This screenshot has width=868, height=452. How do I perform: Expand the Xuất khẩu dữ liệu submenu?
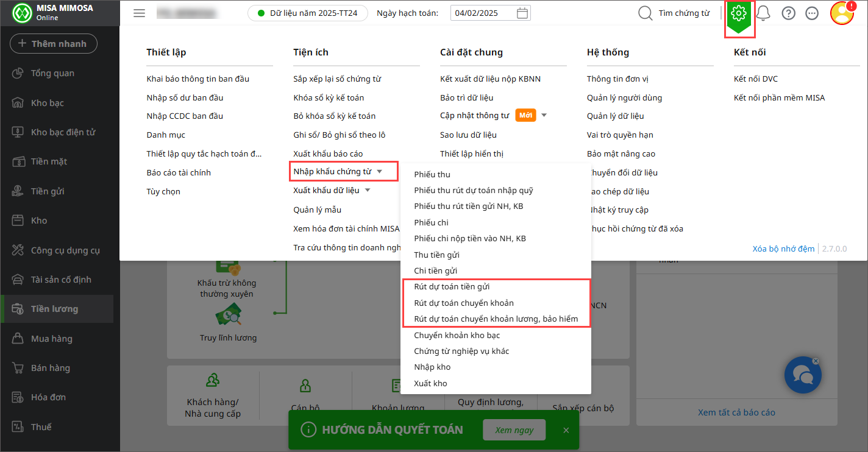click(368, 191)
